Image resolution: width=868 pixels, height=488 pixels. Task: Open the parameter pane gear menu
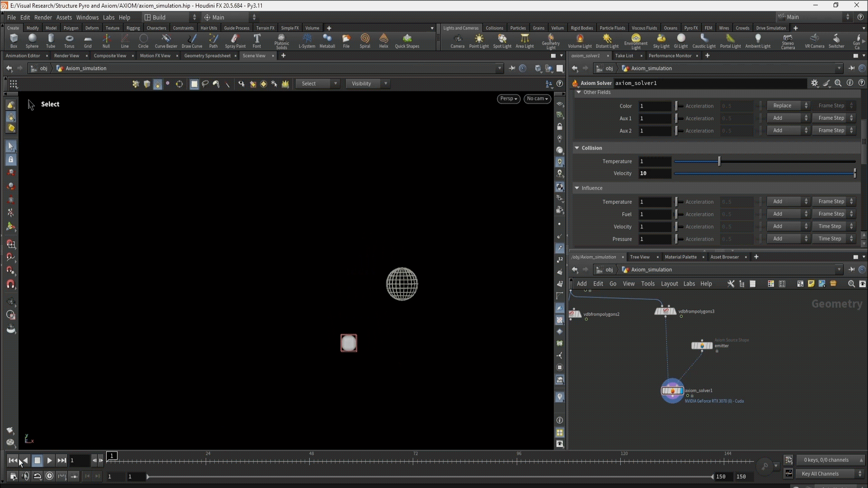coord(814,83)
